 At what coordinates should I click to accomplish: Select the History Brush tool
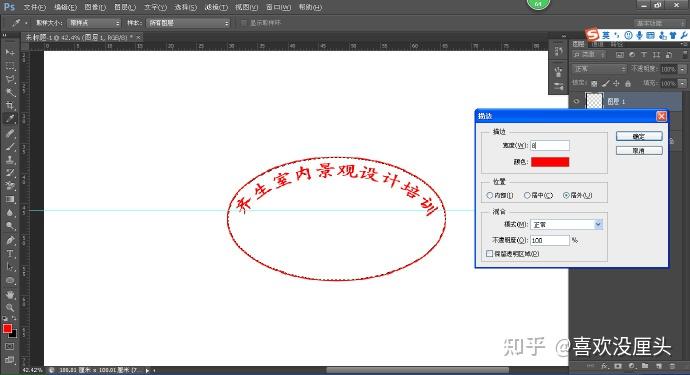coord(10,173)
